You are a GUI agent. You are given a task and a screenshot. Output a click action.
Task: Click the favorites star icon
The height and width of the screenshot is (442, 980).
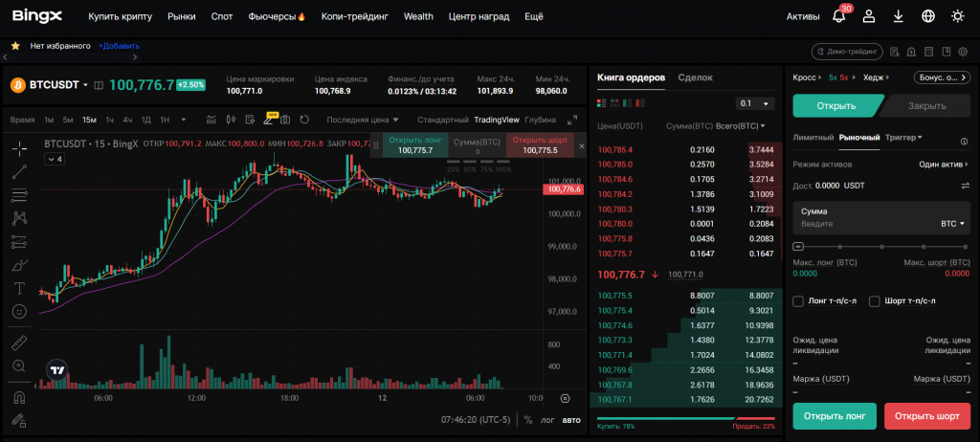(x=15, y=46)
